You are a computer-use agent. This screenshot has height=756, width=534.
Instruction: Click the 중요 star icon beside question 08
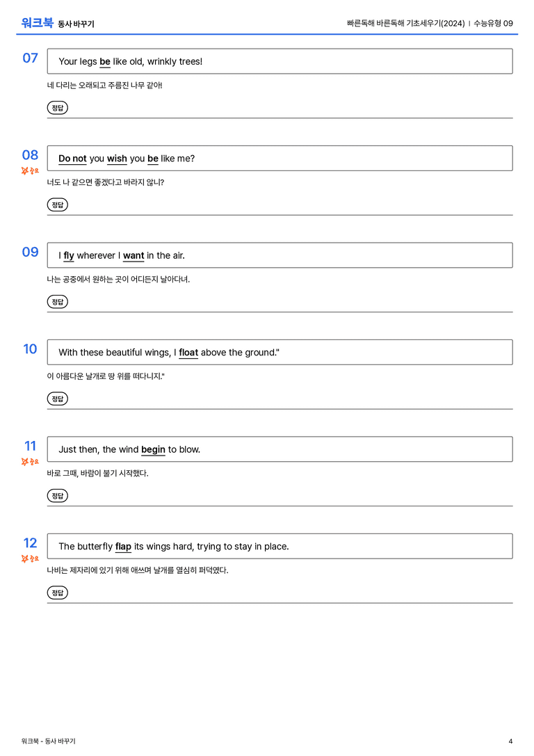[25, 170]
